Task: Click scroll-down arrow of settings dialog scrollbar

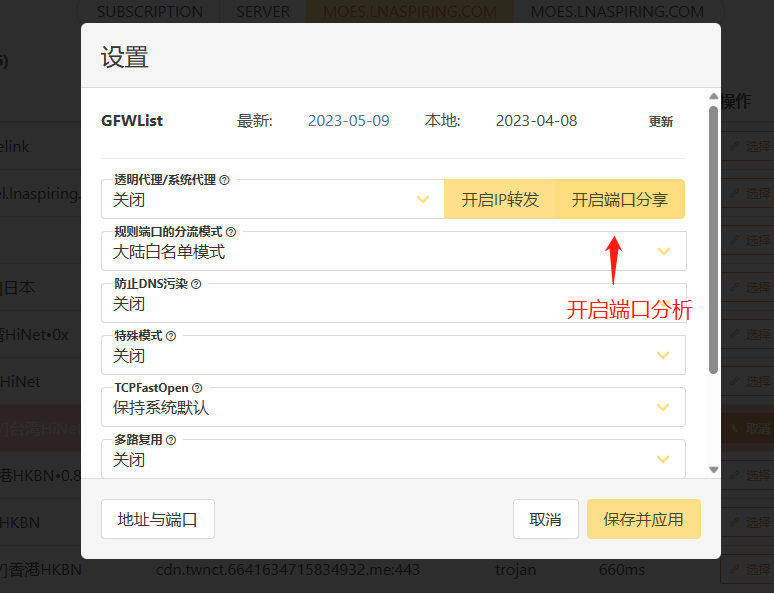Action: [x=713, y=469]
